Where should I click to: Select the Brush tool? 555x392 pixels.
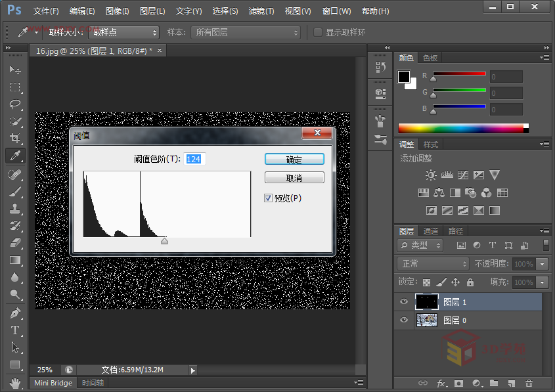(15, 191)
